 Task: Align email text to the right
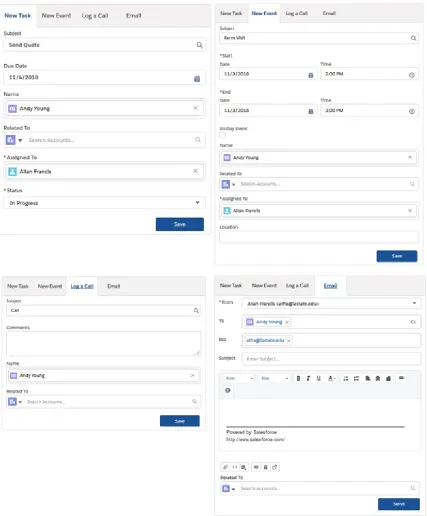388,378
